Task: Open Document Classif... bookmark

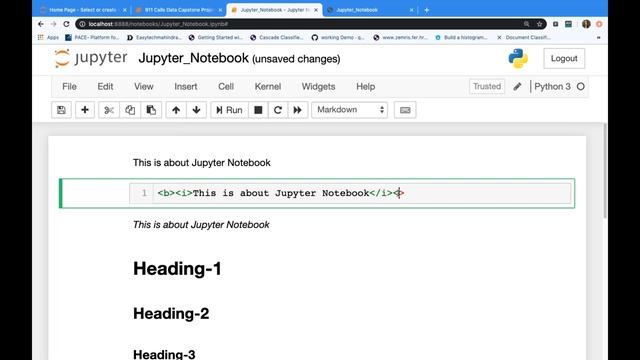Action: (524, 38)
